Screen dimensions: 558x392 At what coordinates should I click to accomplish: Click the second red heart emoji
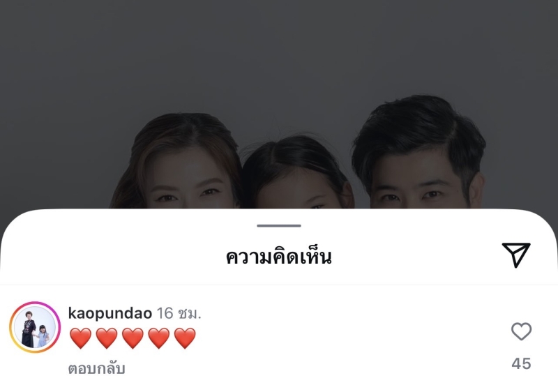coord(107,338)
